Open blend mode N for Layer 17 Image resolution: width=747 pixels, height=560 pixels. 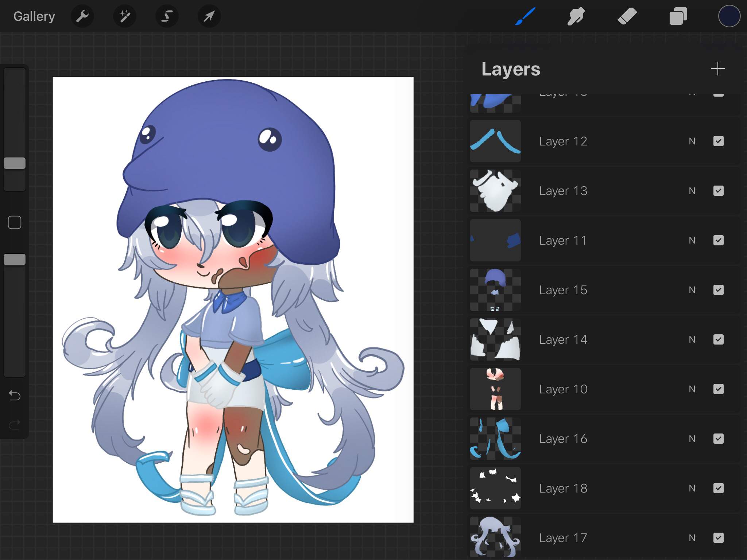(x=692, y=538)
